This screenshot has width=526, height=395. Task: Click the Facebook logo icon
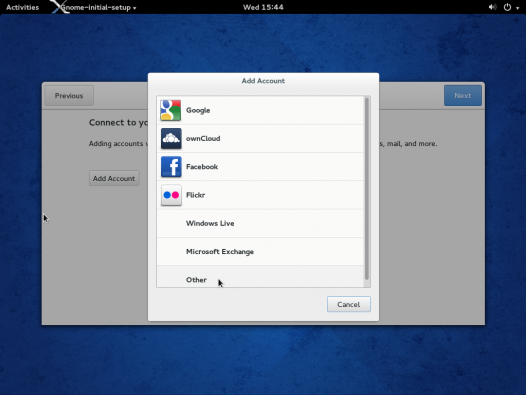(171, 166)
